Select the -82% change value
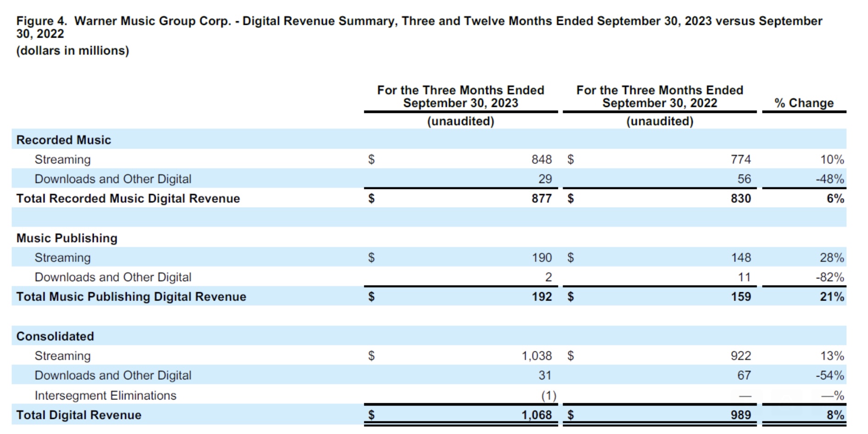868x434 pixels. [830, 277]
